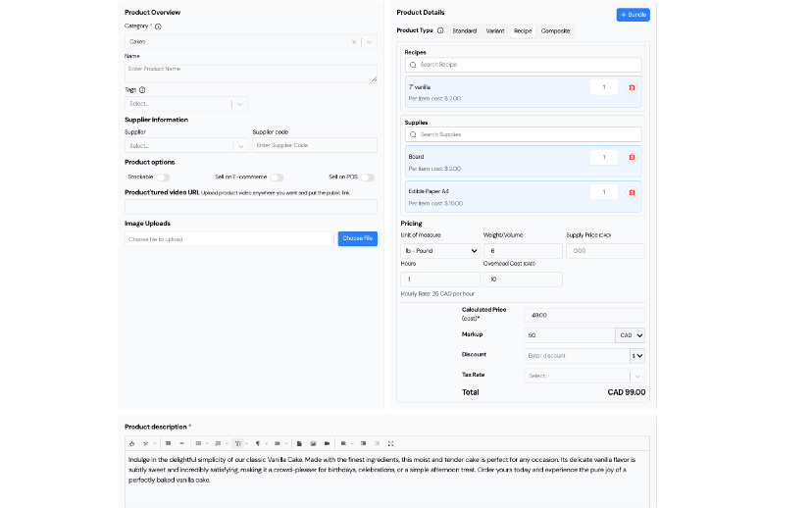Viewport: 812px width, 508px height.
Task: Click the Bundle button
Action: [633, 15]
